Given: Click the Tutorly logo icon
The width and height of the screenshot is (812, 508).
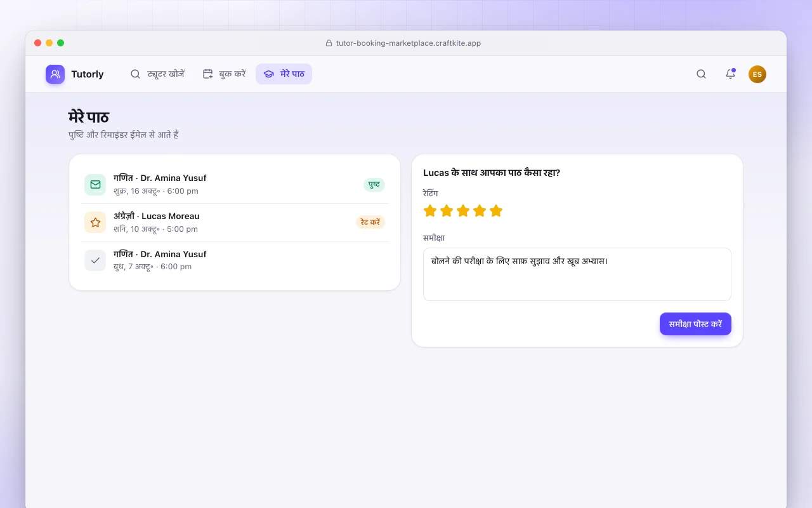Looking at the screenshot, I should [x=55, y=74].
